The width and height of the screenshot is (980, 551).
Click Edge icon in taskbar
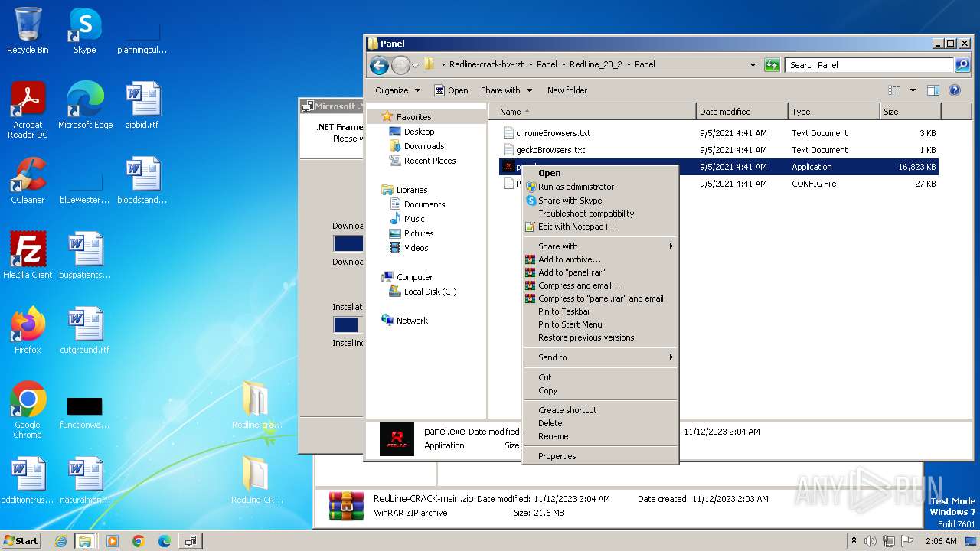point(165,541)
